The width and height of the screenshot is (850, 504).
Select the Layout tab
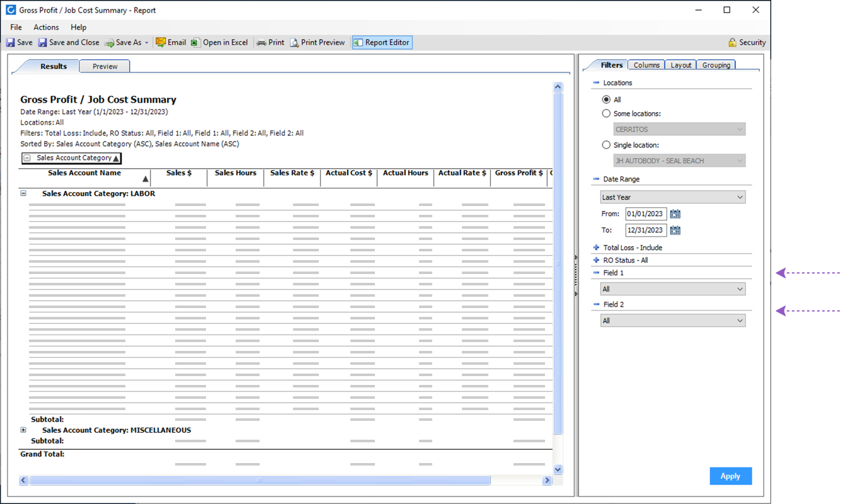coord(681,65)
